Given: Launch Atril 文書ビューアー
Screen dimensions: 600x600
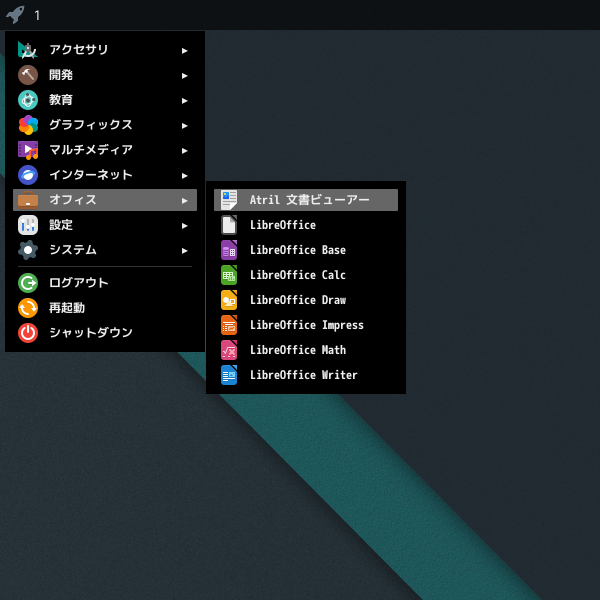Looking at the screenshot, I should click(x=306, y=200).
